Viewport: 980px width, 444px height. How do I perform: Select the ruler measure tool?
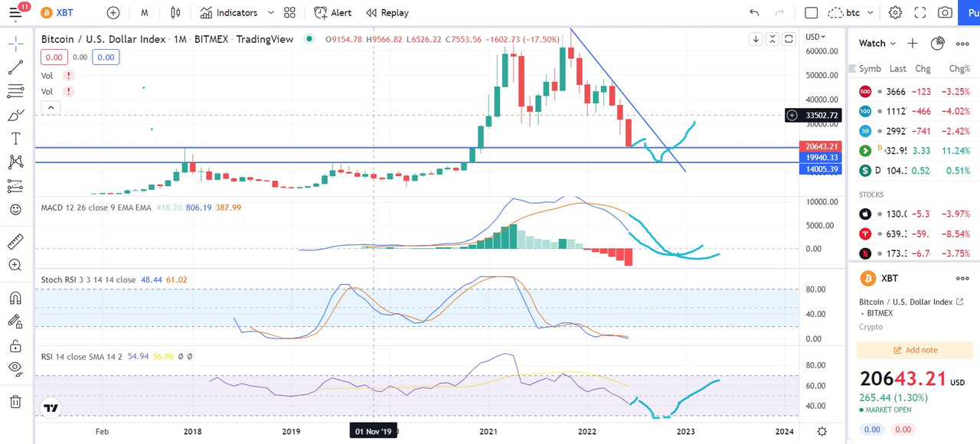click(x=15, y=243)
